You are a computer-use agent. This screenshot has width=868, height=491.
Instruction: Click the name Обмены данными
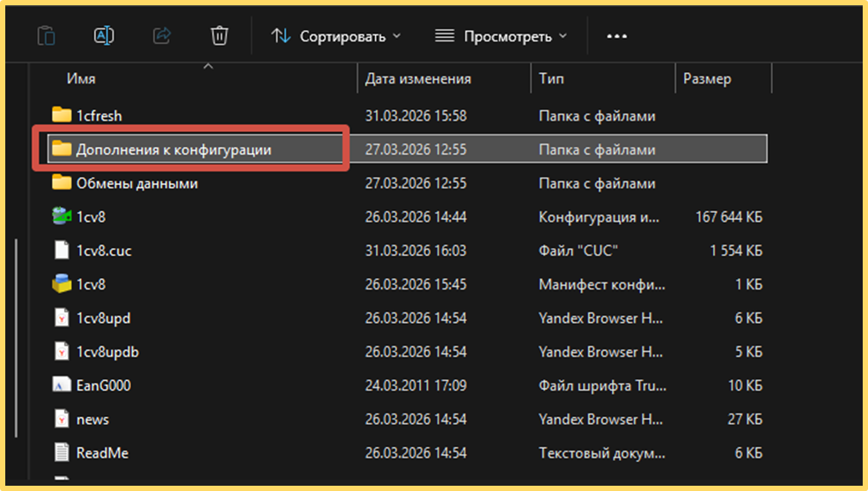tap(136, 183)
